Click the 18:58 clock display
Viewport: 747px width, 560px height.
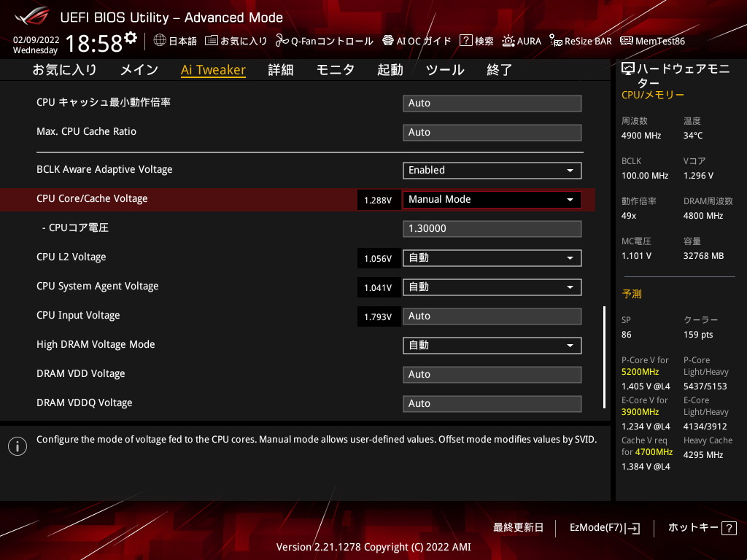click(x=94, y=43)
